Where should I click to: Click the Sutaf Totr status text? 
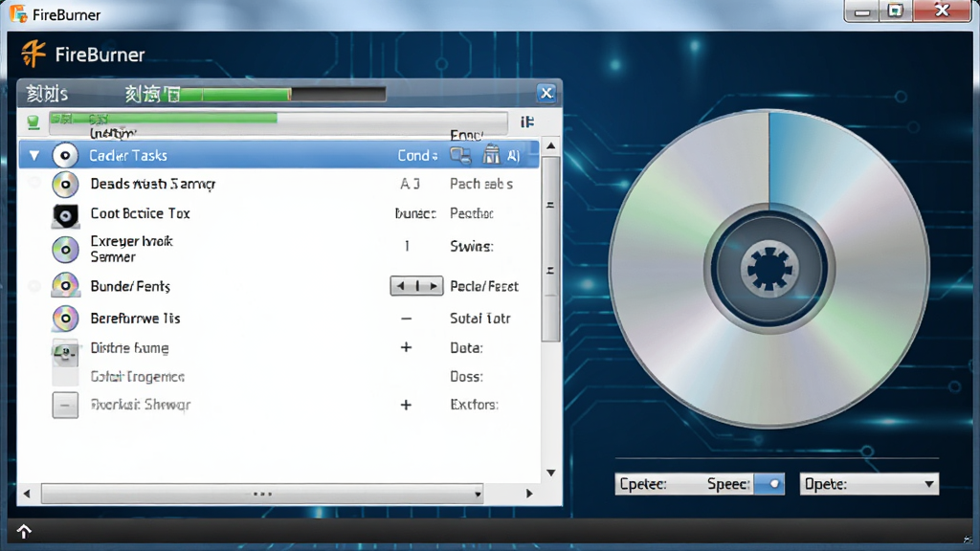[480, 319]
